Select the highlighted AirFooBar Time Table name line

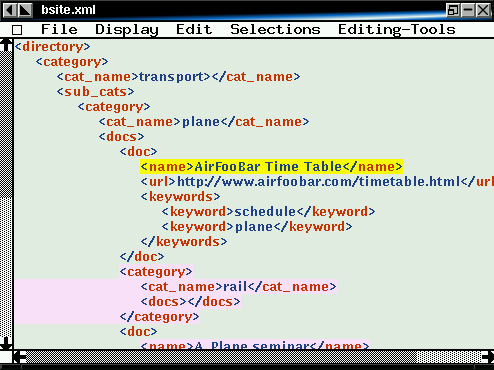[x=271, y=166]
